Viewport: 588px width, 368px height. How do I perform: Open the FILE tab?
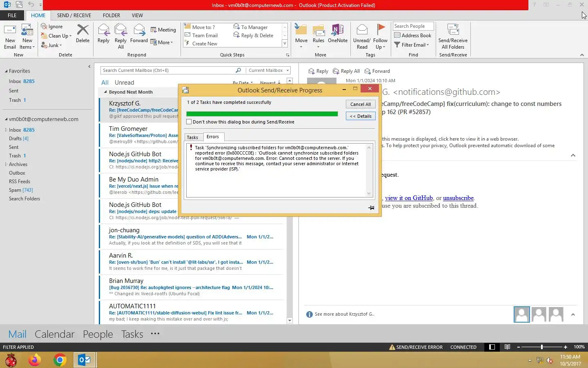(x=12, y=16)
